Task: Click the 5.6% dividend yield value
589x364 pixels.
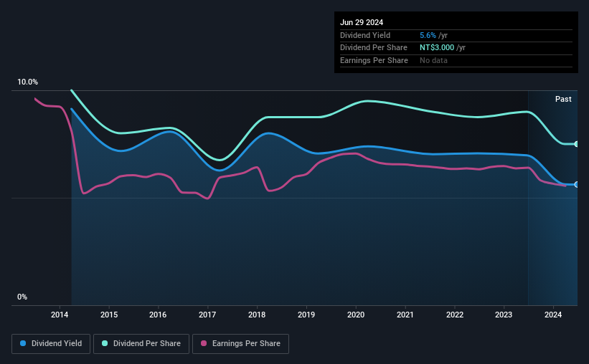Action: (428, 35)
